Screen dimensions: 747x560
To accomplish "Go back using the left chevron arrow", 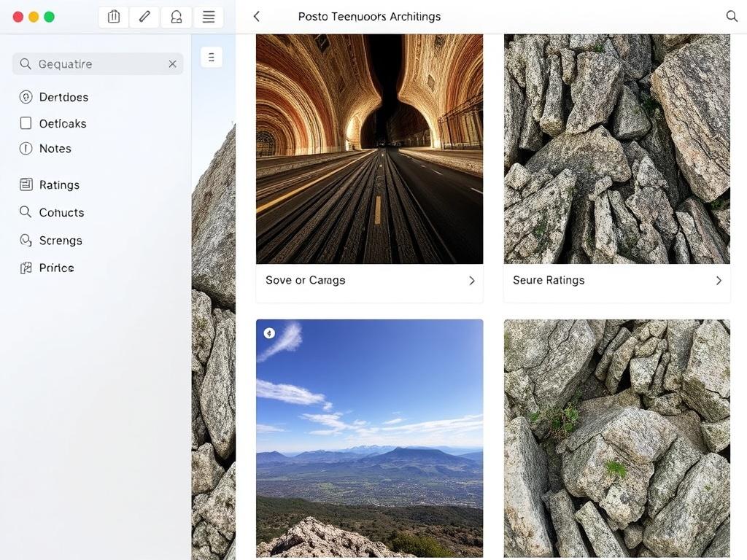I will click(256, 16).
